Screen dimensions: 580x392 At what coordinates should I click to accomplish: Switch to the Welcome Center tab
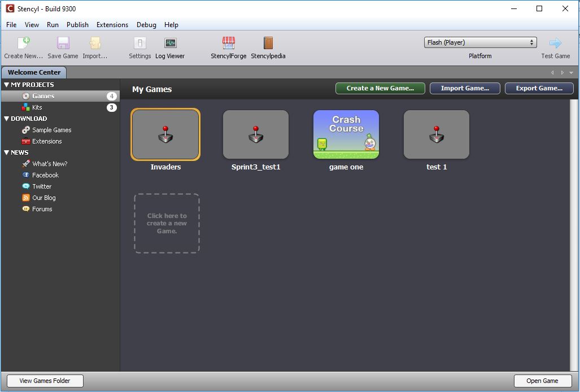(34, 72)
